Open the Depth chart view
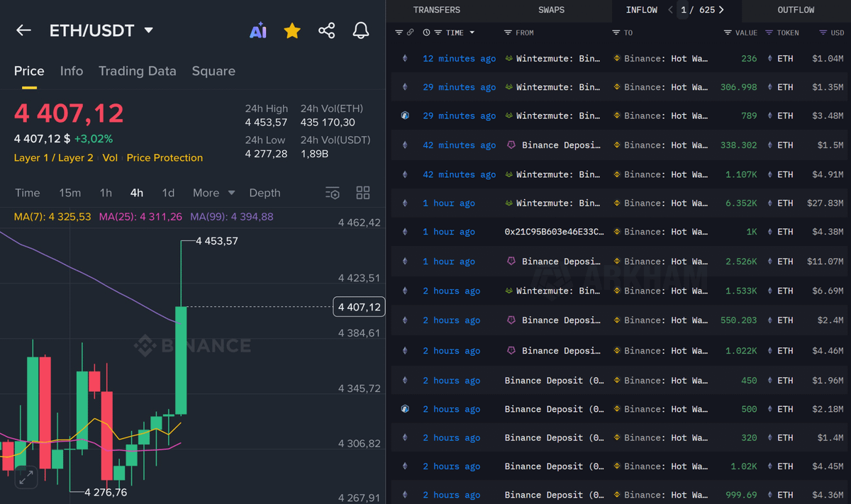 pyautogui.click(x=265, y=193)
